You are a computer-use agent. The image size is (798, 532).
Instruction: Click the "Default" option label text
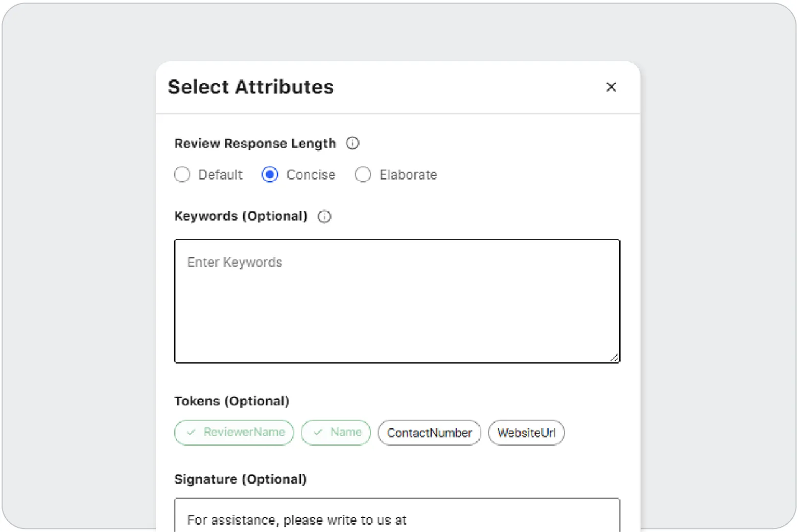(220, 175)
